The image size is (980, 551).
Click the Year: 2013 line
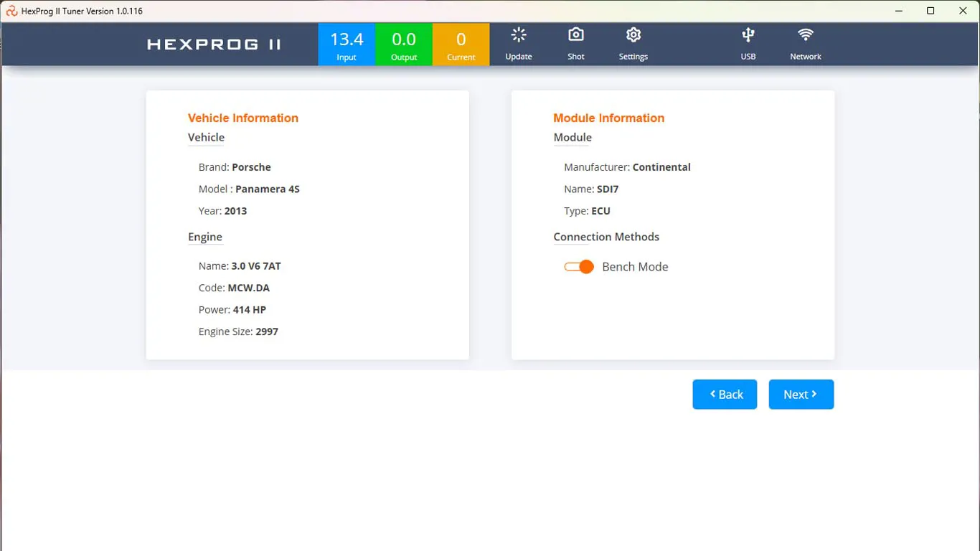pos(222,211)
